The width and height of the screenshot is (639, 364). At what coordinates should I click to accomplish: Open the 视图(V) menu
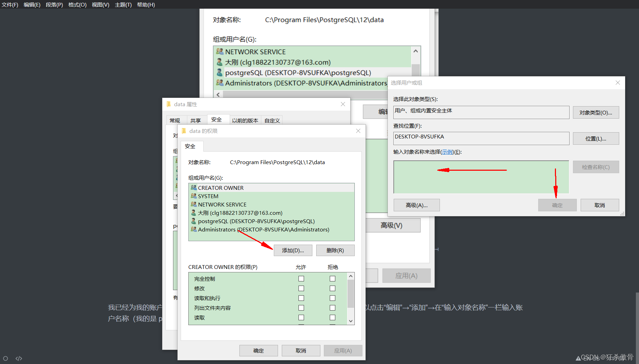100,5
